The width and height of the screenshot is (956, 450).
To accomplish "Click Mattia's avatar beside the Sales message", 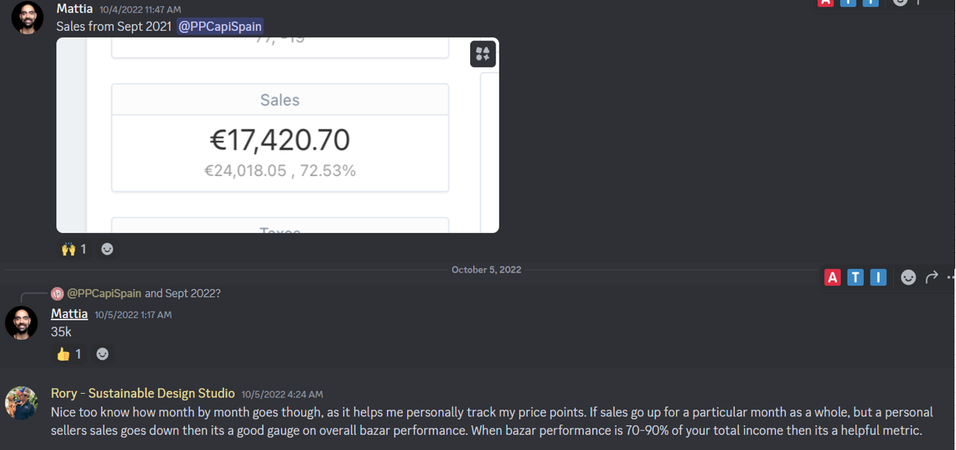I will (x=27, y=18).
